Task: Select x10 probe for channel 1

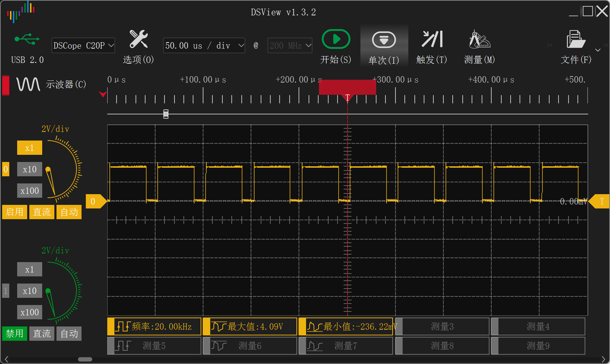Action: point(30,291)
